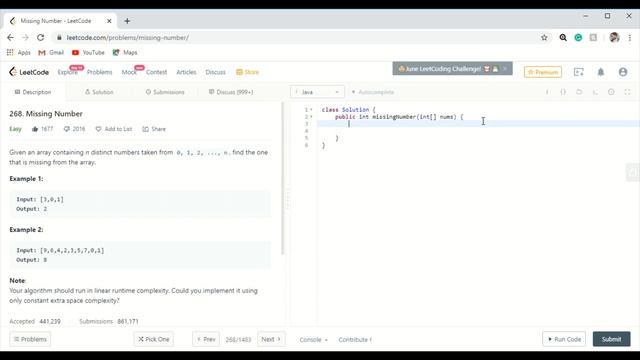Open the Mock menu item
The image size is (640, 360).
(x=129, y=72)
